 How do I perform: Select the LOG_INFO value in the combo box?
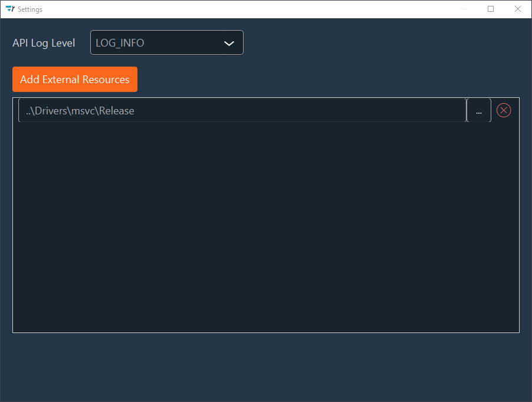(x=120, y=43)
